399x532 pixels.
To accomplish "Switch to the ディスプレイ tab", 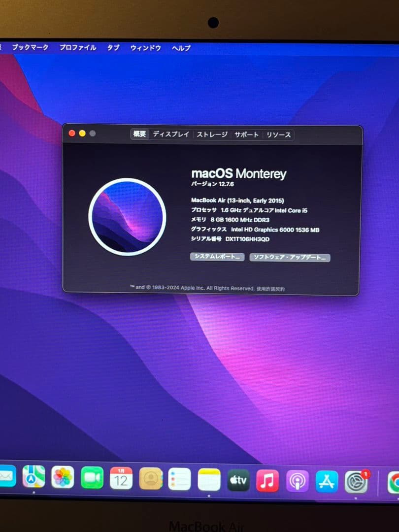I will point(171,133).
